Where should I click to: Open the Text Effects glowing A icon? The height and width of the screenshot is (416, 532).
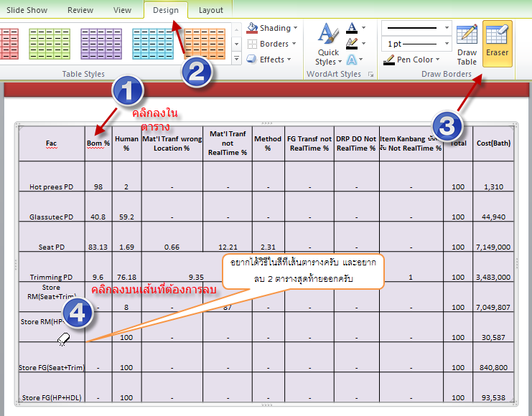coord(352,60)
